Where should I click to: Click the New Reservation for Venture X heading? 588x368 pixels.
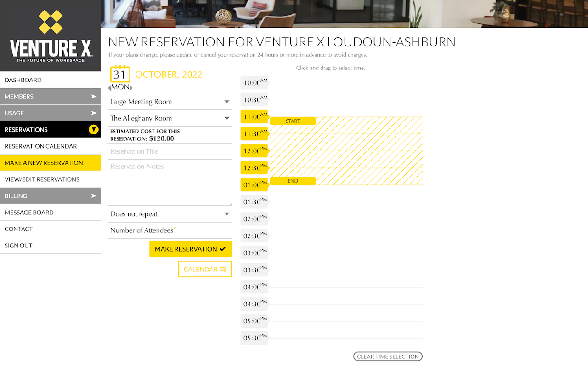point(282,42)
